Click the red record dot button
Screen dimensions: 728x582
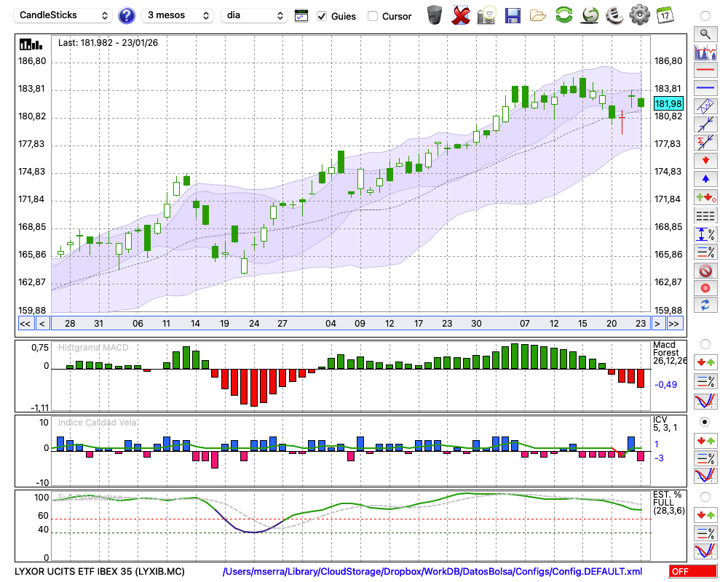tap(705, 288)
